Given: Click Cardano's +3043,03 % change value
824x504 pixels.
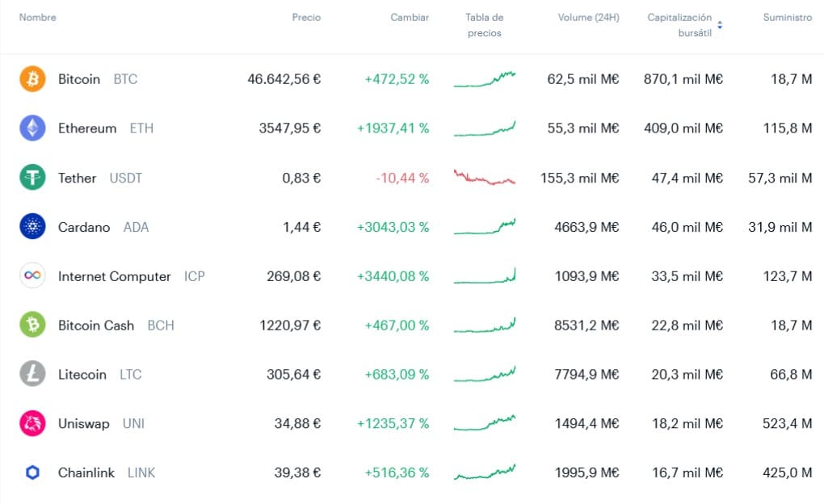Looking at the screenshot, I should pyautogui.click(x=393, y=227).
